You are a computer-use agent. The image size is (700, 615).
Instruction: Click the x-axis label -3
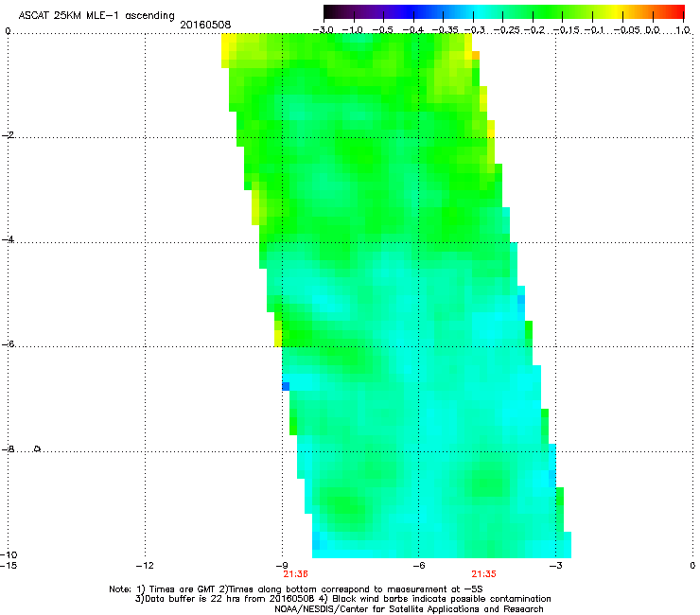tap(556, 566)
